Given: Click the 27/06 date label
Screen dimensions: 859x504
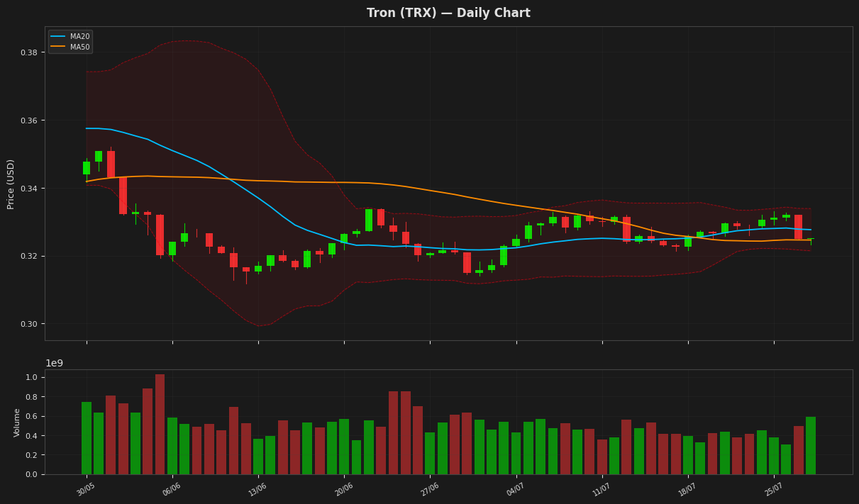Looking at the screenshot, I should [x=430, y=489].
